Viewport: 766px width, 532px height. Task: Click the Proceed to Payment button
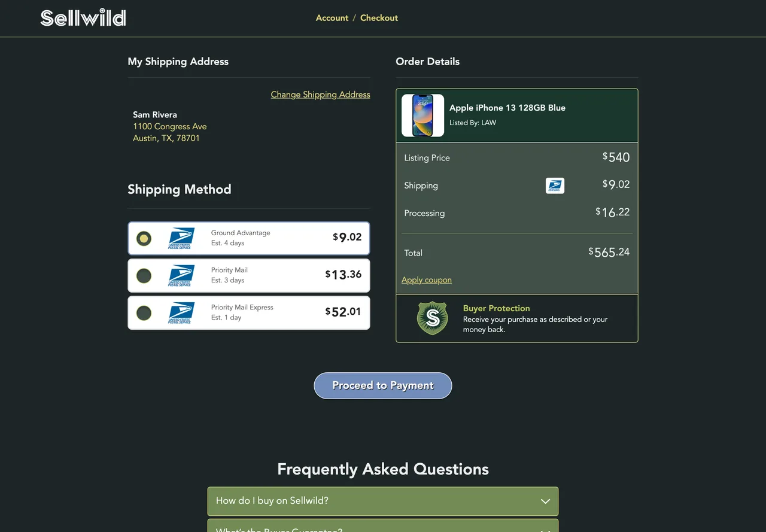point(383,385)
